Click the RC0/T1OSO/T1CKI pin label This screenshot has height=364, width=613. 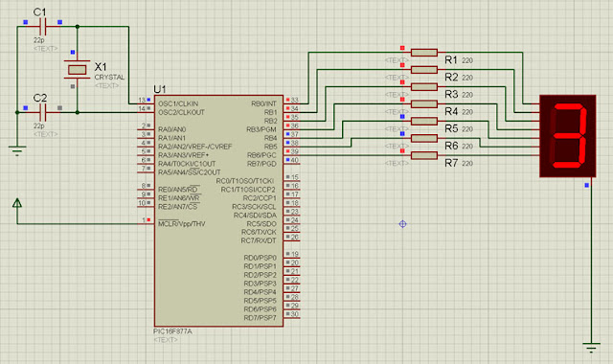245,181
